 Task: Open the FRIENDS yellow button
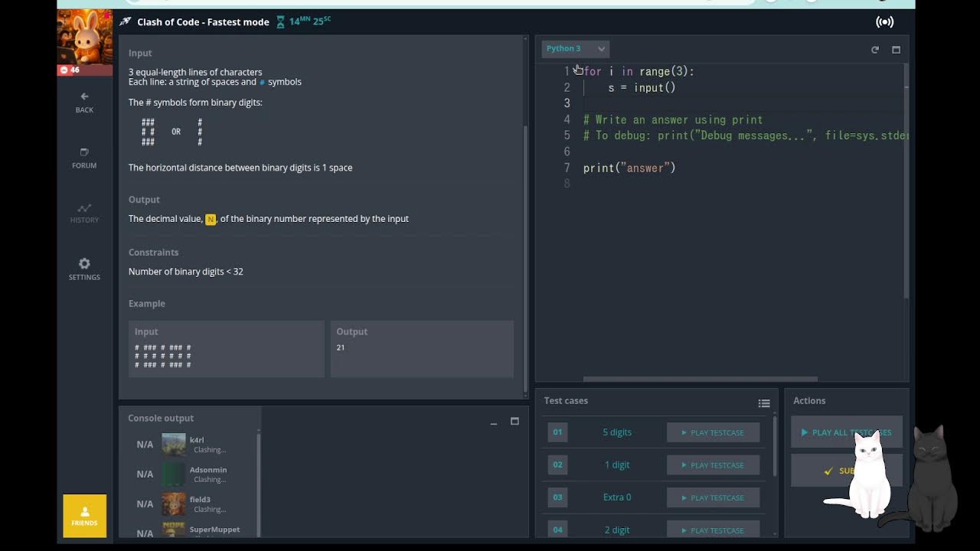point(84,516)
